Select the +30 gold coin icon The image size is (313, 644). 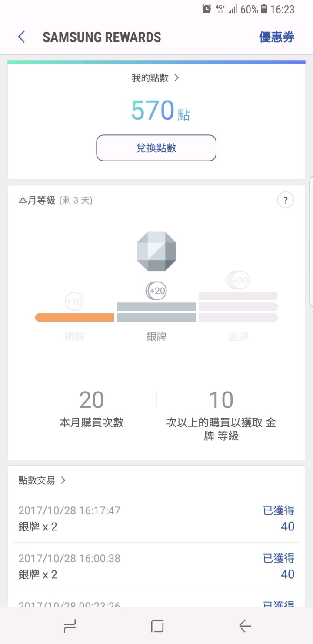point(238,280)
